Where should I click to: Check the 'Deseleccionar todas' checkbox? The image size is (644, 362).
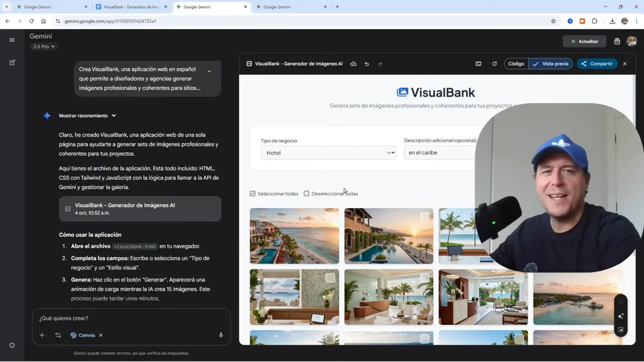(x=306, y=194)
